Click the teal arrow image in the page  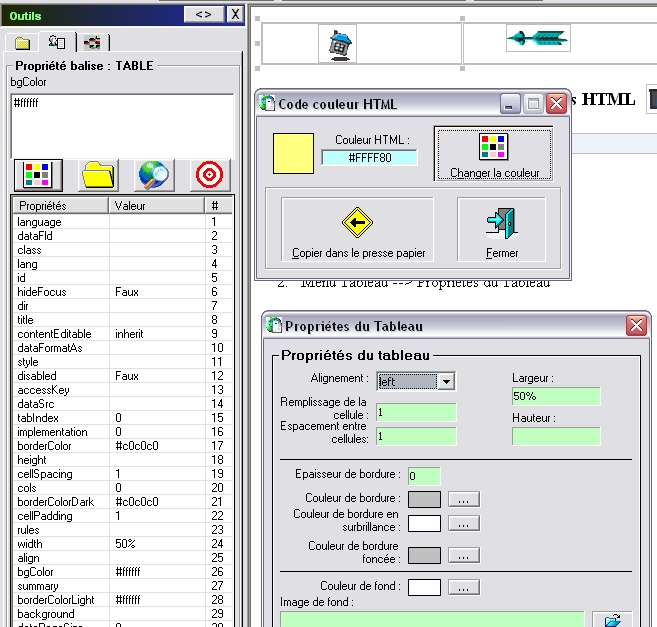(x=537, y=39)
